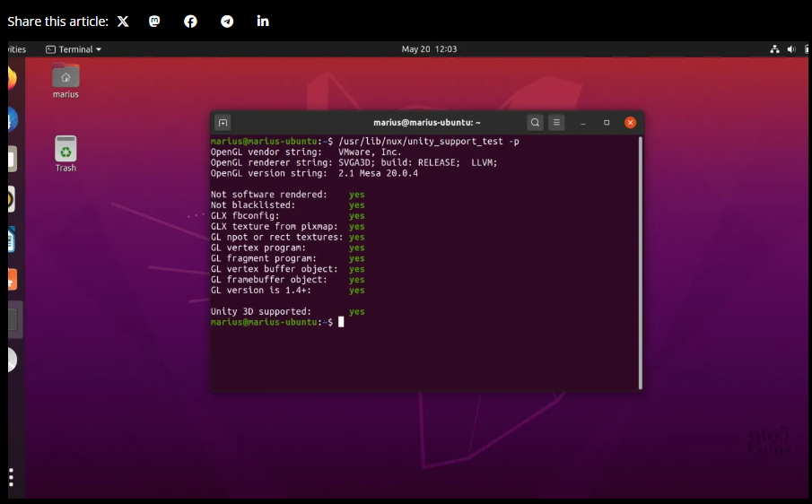This screenshot has width=812, height=504.
Task: Click the unity_support_test command text
Action: point(429,142)
